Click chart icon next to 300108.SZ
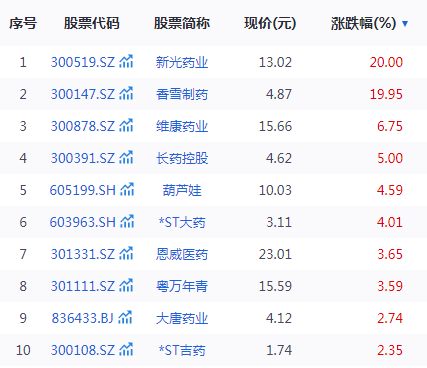 [126, 350]
